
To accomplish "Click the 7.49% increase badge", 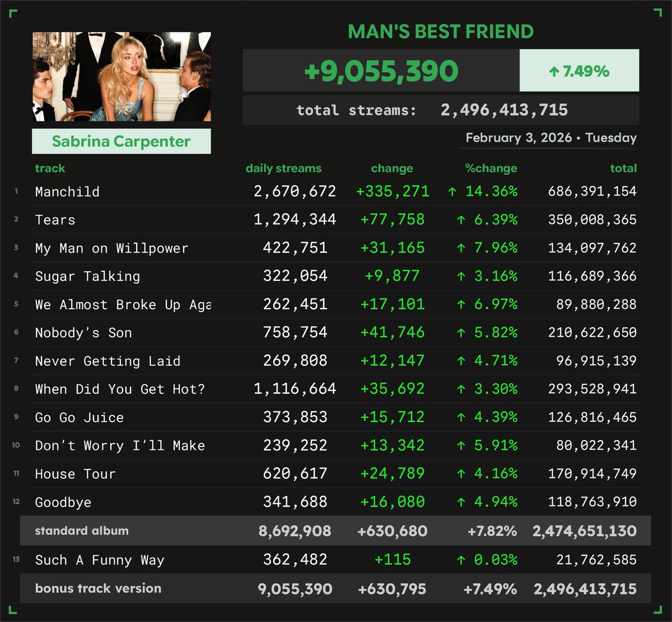I will [579, 71].
